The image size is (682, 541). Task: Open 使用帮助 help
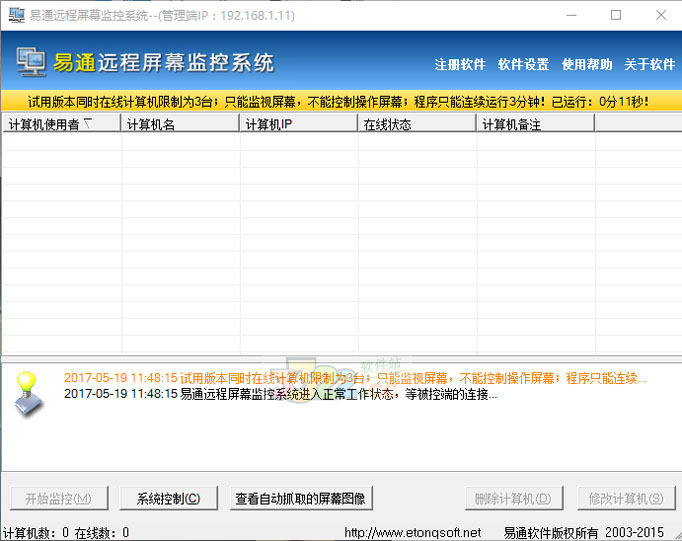[587, 64]
